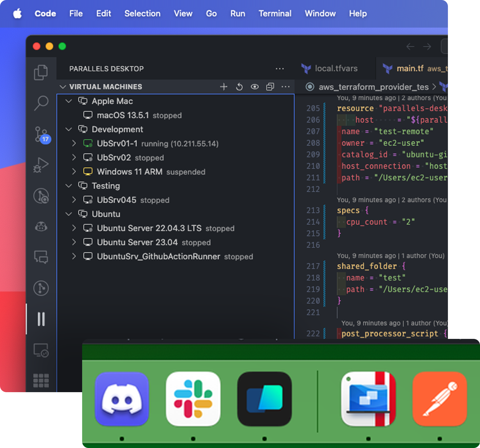Click the blame annotation above shared_folder

[391, 256]
